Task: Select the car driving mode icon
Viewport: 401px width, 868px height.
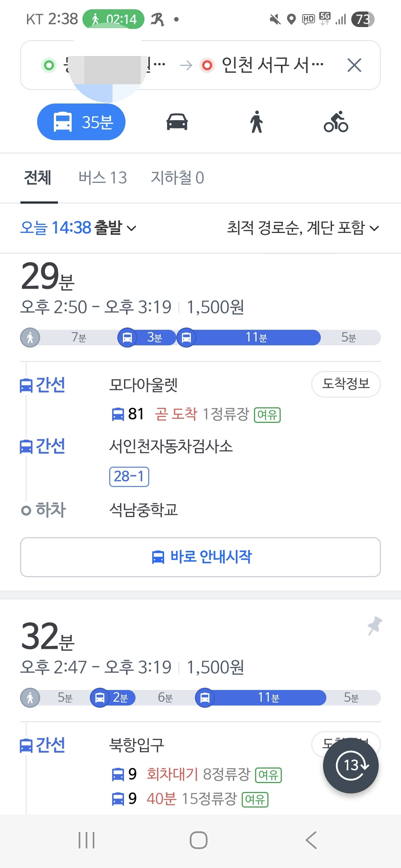Action: 177,122
